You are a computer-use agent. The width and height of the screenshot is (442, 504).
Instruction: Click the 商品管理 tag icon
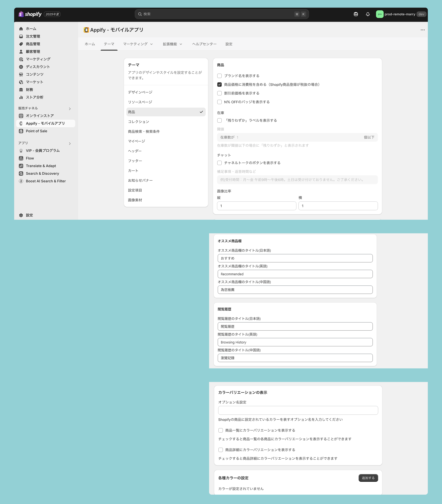[x=21, y=44]
